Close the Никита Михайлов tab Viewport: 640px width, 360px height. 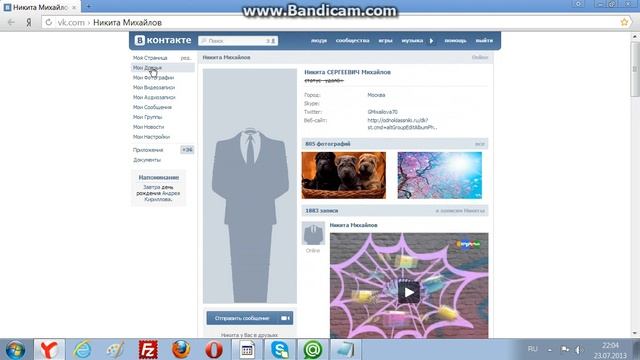74,7
